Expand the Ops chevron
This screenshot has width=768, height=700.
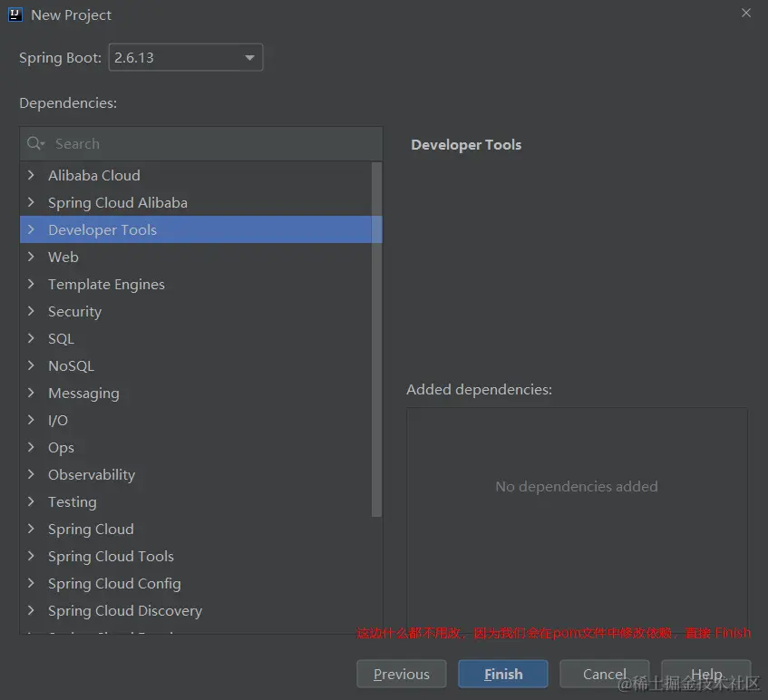tap(31, 447)
